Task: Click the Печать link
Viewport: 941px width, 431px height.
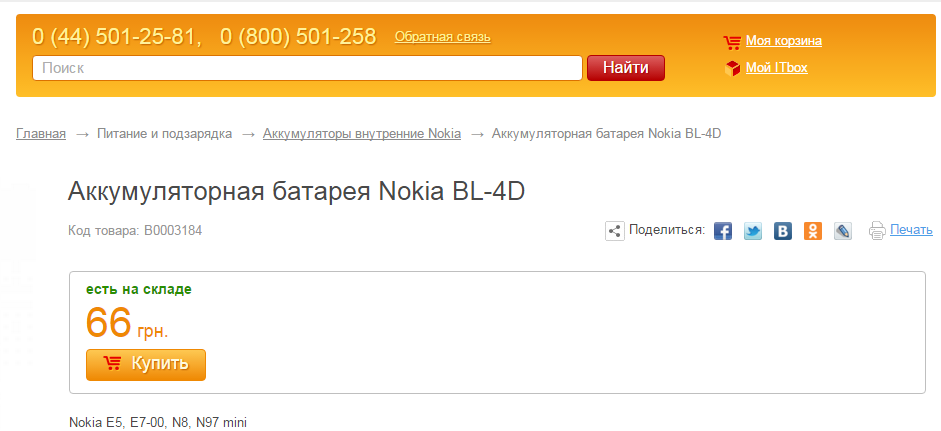Action: (x=911, y=230)
